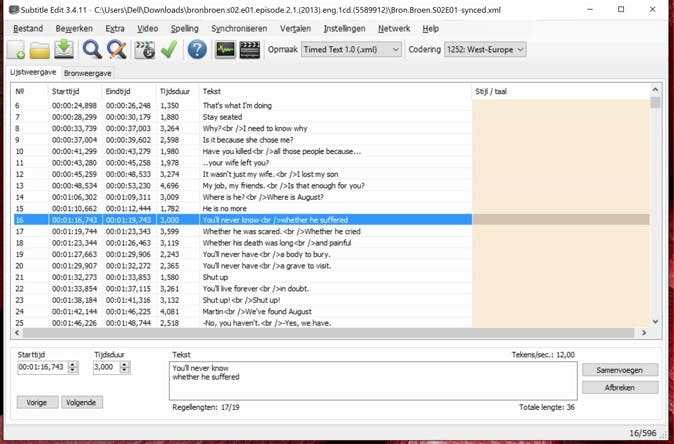Click the Tijdsduur column header
Screen dimensions: 674x444
[178, 91]
